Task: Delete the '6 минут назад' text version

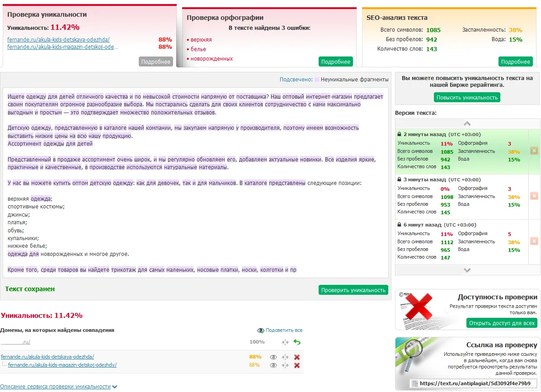Action: tap(534, 241)
